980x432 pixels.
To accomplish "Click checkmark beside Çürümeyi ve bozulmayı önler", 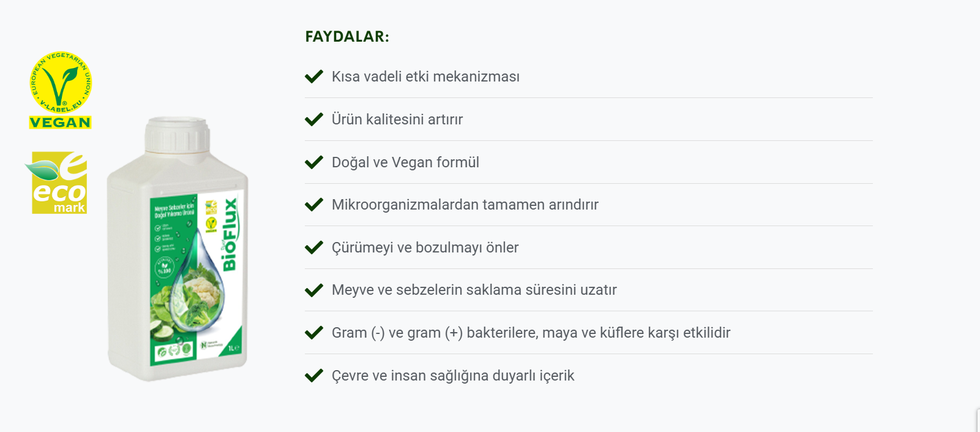I will 314,248.
